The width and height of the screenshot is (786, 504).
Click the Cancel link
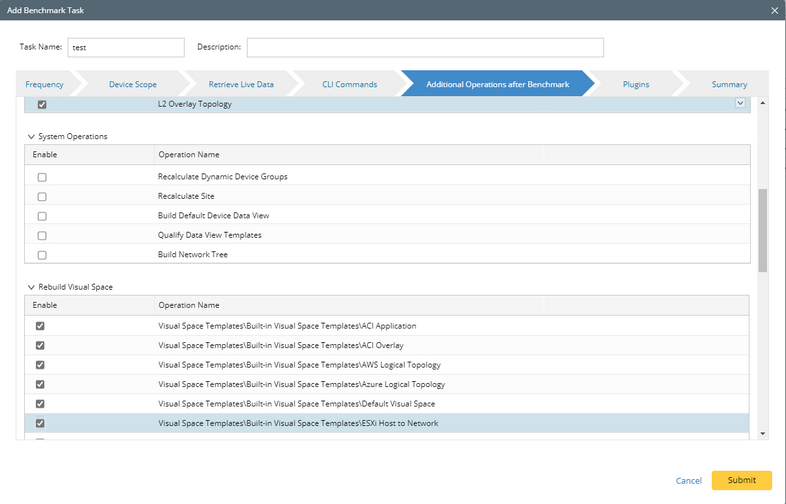[688, 481]
